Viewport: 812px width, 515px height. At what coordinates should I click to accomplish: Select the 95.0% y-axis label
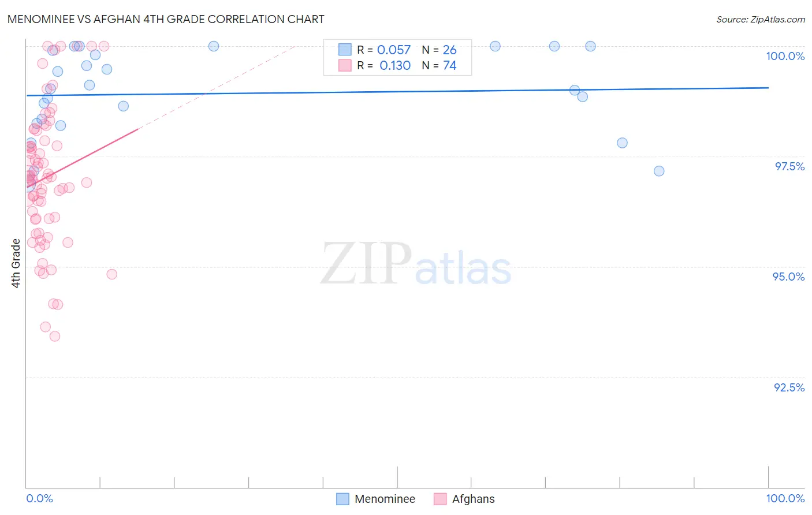click(x=789, y=277)
